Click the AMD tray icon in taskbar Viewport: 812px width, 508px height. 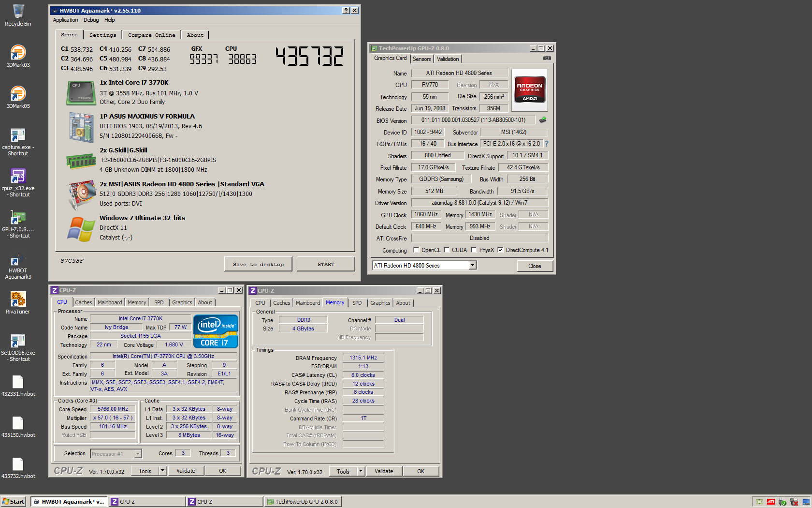click(771, 502)
